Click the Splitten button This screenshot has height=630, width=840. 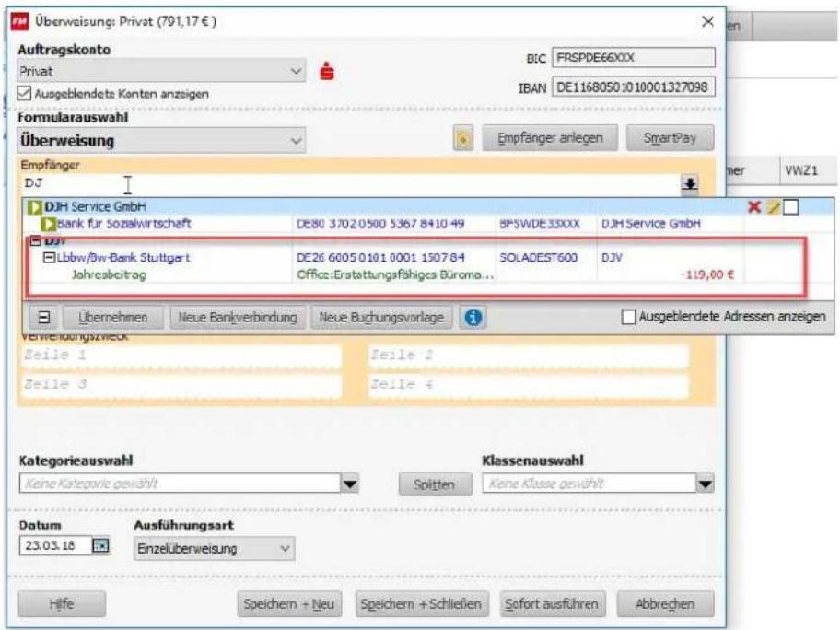coord(435,484)
